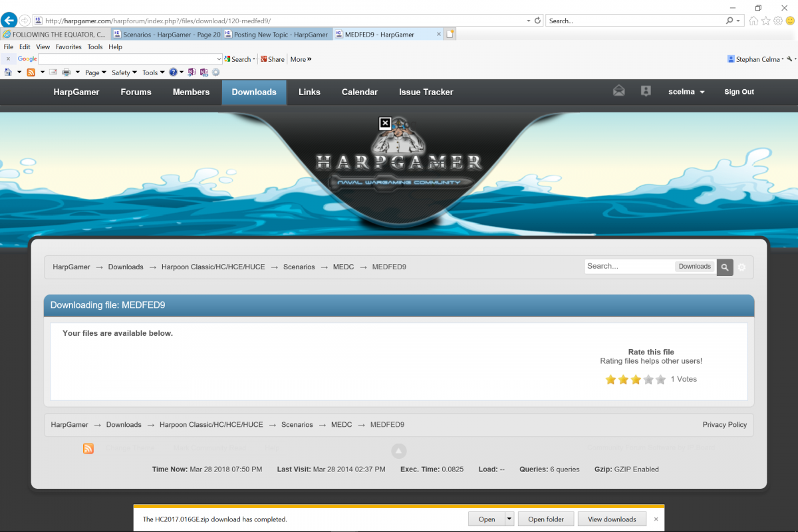Screen dimensions: 798x532
Task: Click the View downloads button
Action: tap(611, 519)
